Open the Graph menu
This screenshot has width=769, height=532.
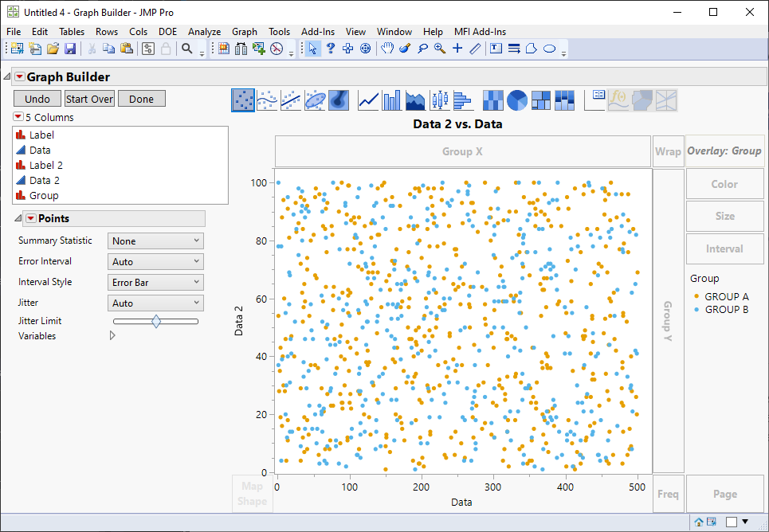(x=245, y=31)
